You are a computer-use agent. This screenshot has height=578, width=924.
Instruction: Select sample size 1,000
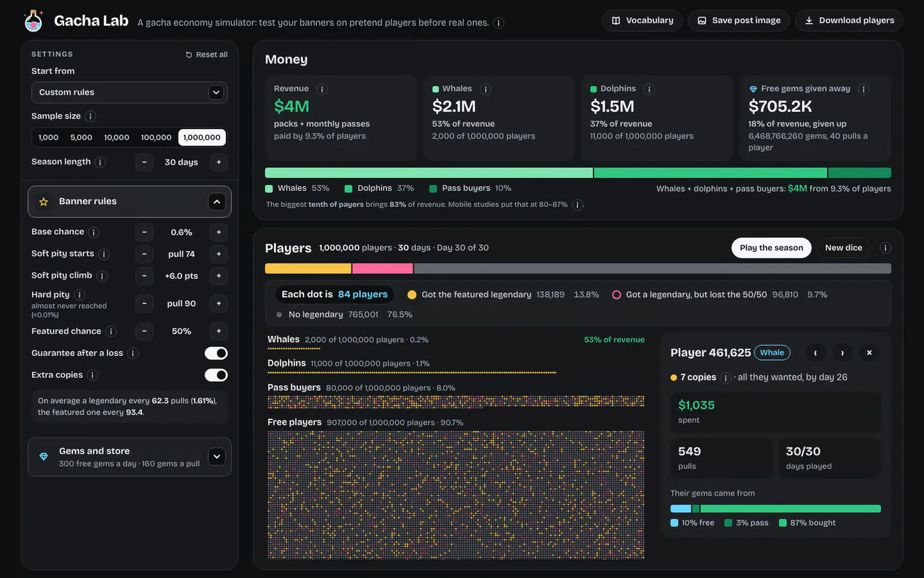(49, 138)
